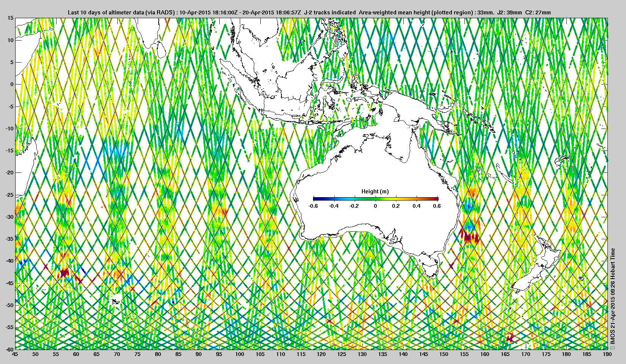Screen dimensions: 626x364
Task: Click longitude axis tick label '45'
Action: 15,355
